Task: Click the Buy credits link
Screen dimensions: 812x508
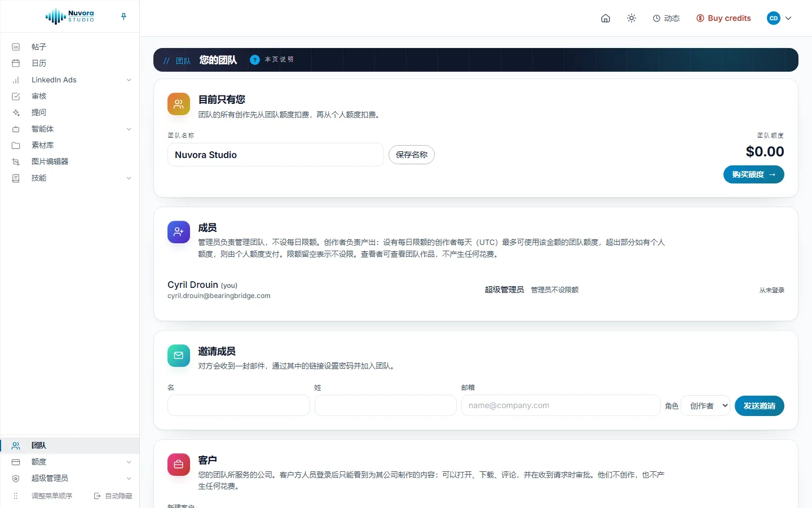Action: point(723,18)
